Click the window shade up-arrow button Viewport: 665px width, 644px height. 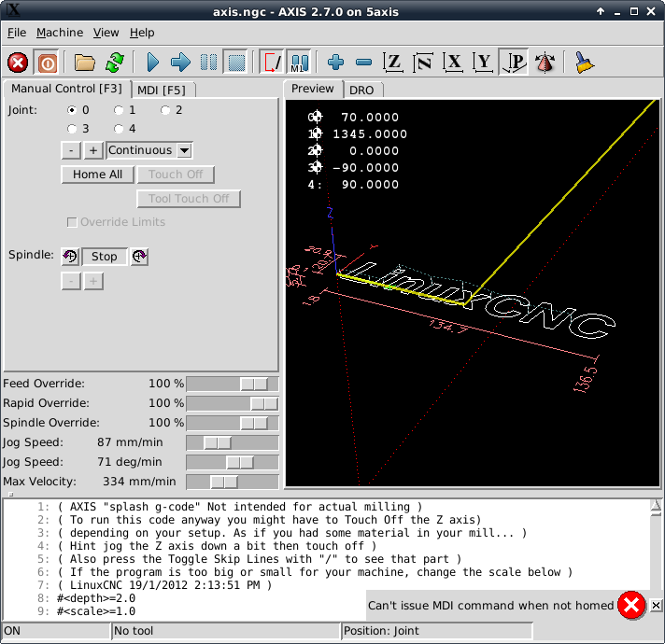[601, 11]
